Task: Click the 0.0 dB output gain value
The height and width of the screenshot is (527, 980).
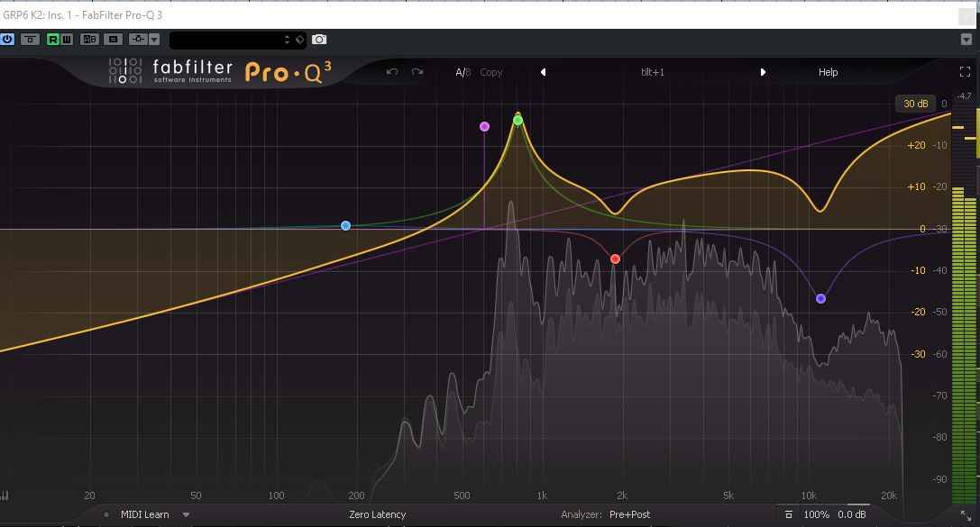Action: pos(852,514)
